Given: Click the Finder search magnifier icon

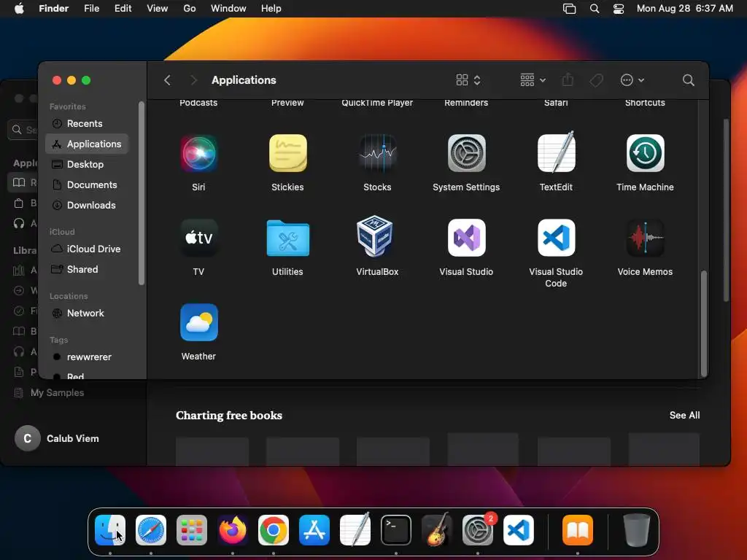Looking at the screenshot, I should [x=688, y=80].
